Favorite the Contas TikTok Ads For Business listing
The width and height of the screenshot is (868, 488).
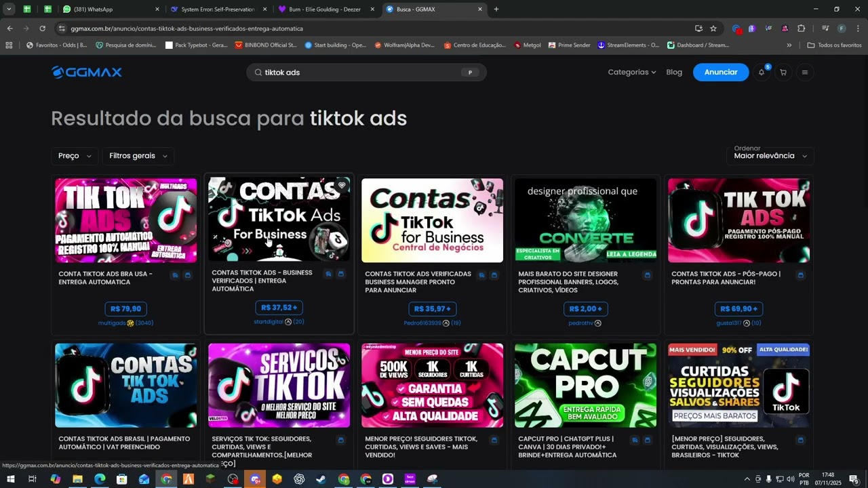[342, 185]
